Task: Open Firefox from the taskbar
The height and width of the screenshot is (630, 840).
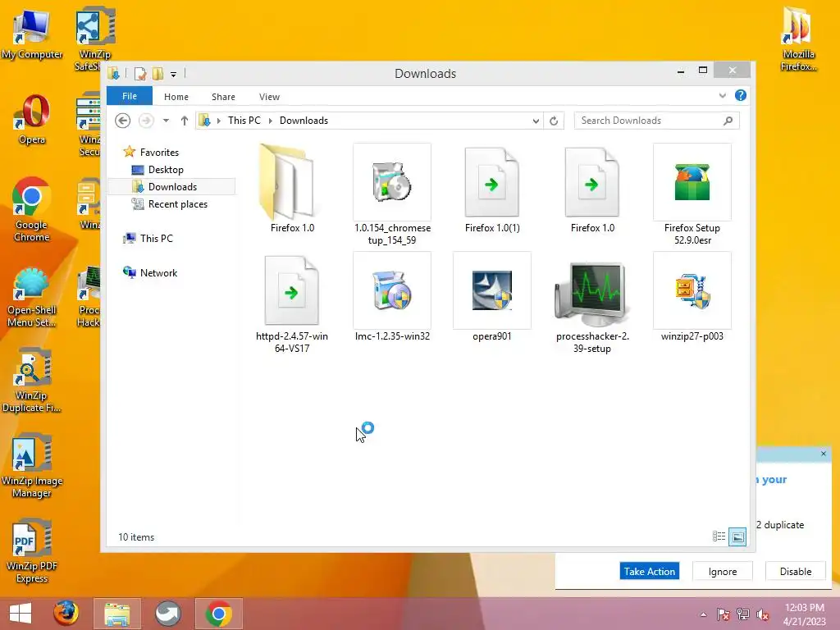Action: click(66, 614)
